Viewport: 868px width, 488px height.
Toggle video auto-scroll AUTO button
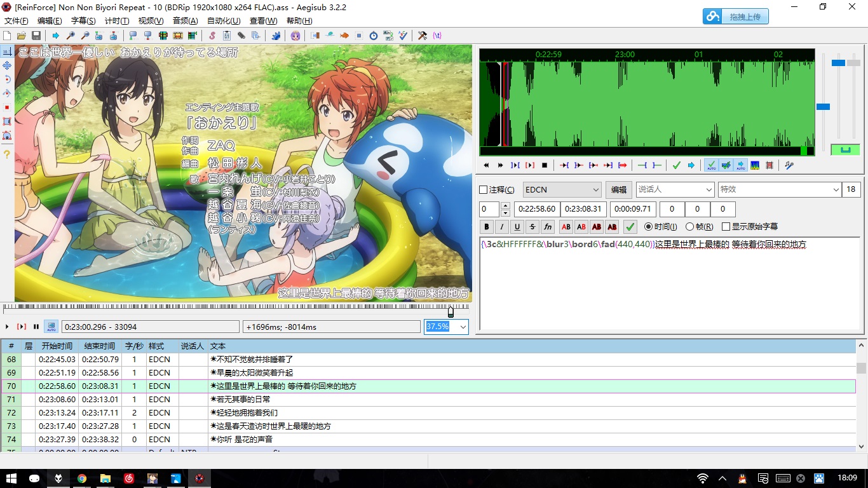51,327
